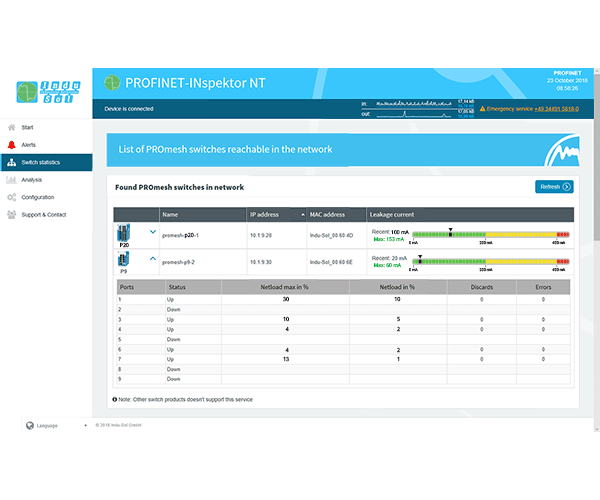Click the 2018 Indu-Sol GmbH copyright text
The width and height of the screenshot is (600, 500).
(119, 425)
